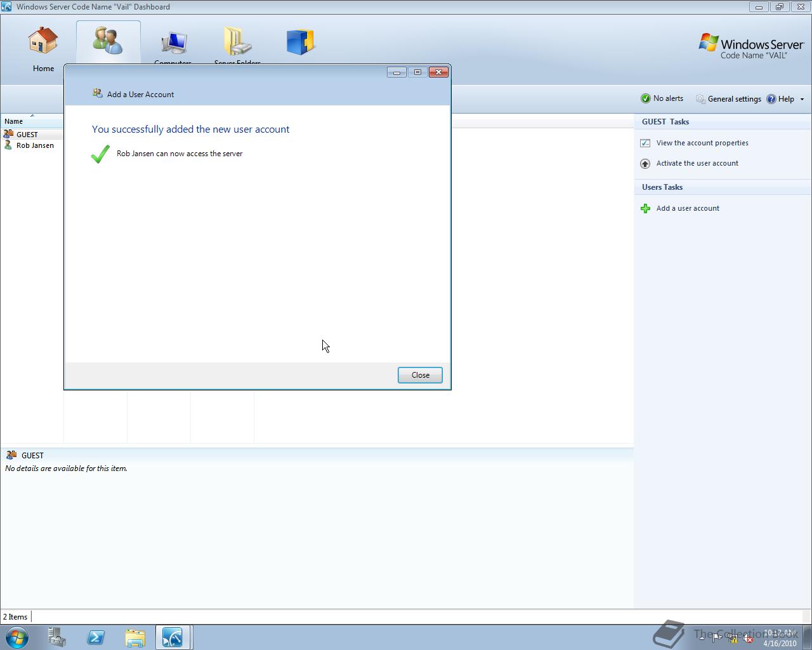Click the Rob Jansen user icon

tap(8, 145)
